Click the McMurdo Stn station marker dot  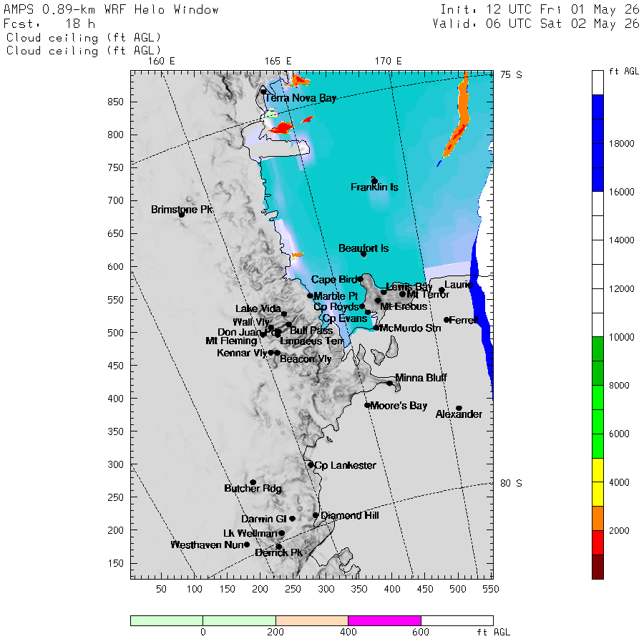click(x=376, y=328)
